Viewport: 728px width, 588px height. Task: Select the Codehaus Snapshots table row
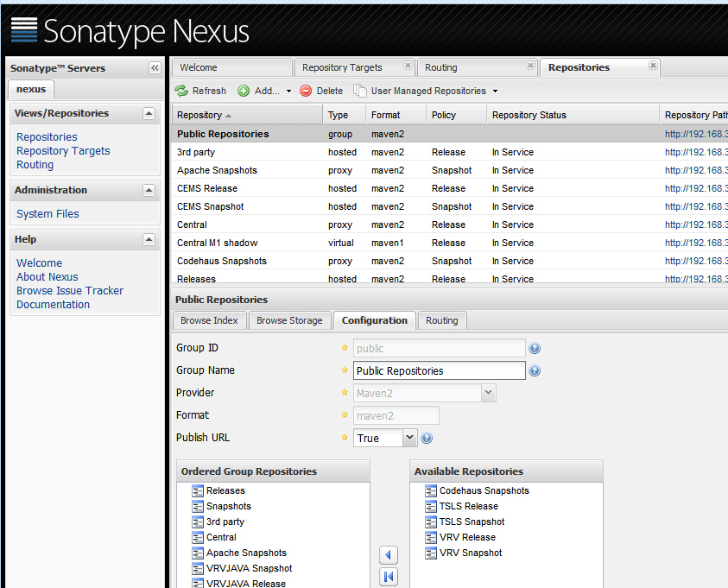449,261
